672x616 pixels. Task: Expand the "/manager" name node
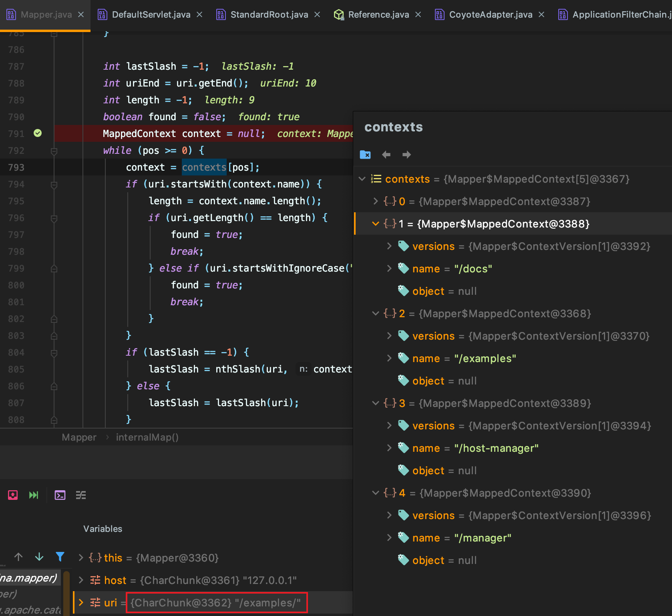[389, 538]
